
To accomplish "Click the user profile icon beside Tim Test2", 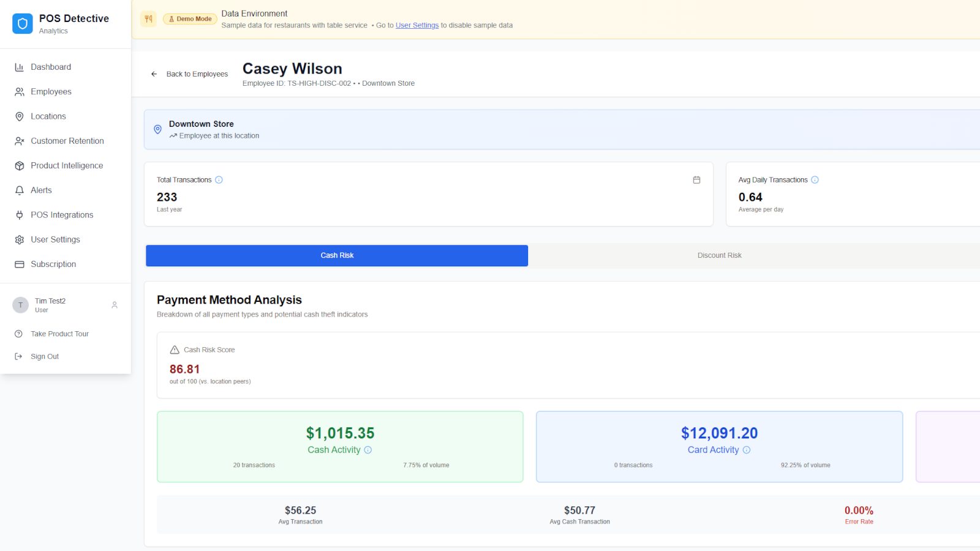I will (115, 305).
